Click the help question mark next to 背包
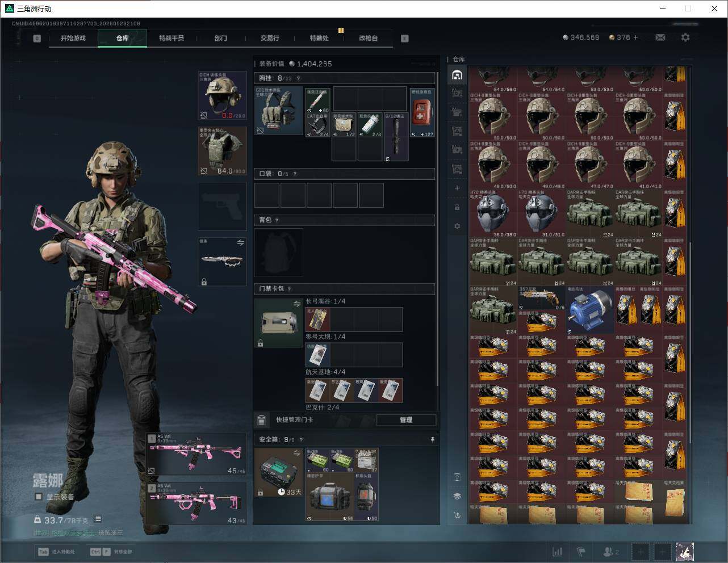The height and width of the screenshot is (563, 728). coord(277,220)
